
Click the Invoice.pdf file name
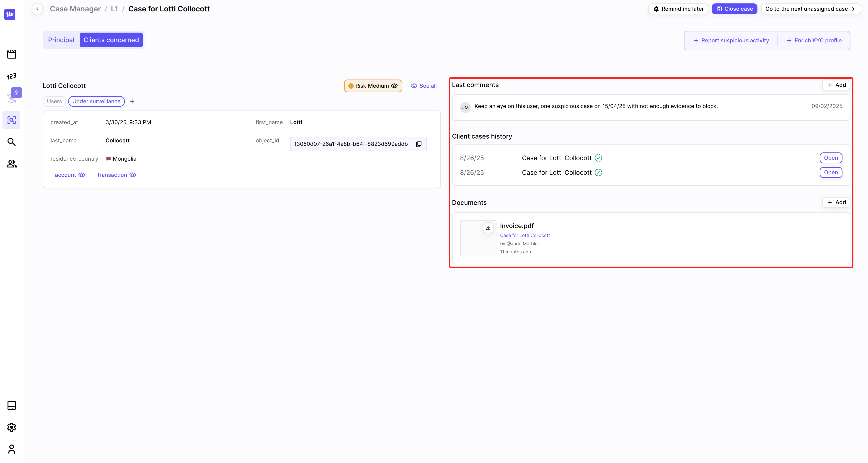coord(517,226)
